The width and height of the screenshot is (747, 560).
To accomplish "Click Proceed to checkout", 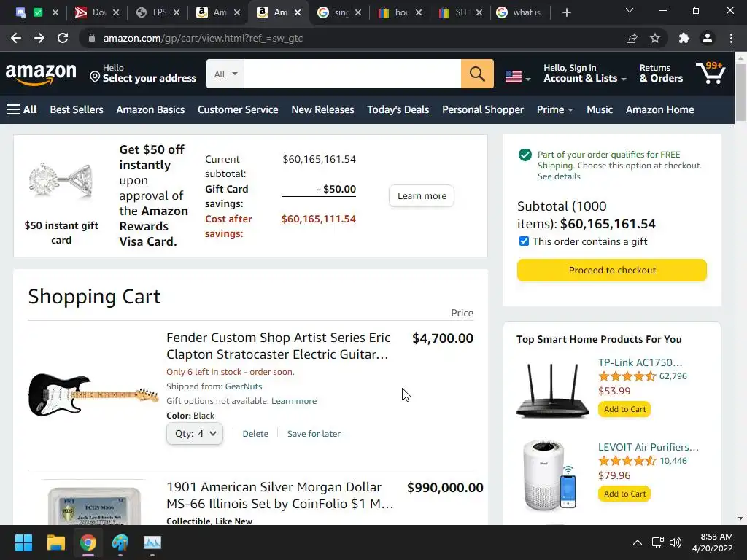I will coord(611,270).
